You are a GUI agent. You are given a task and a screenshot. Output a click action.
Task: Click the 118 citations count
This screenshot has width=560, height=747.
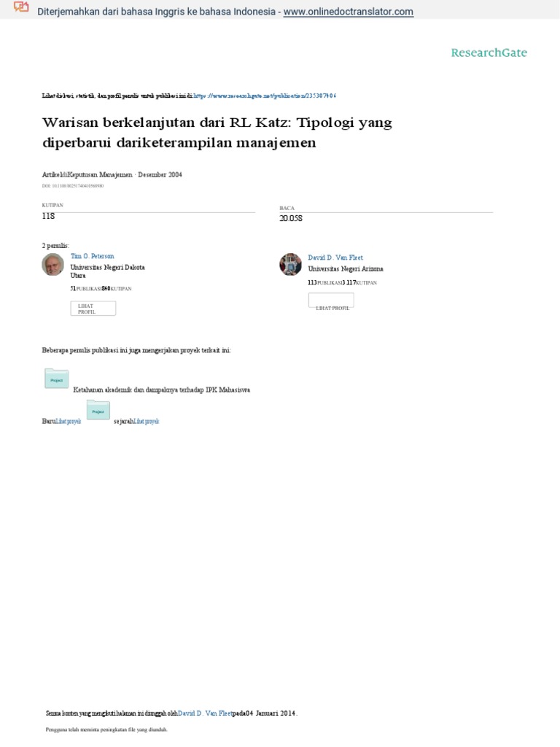tap(49, 216)
